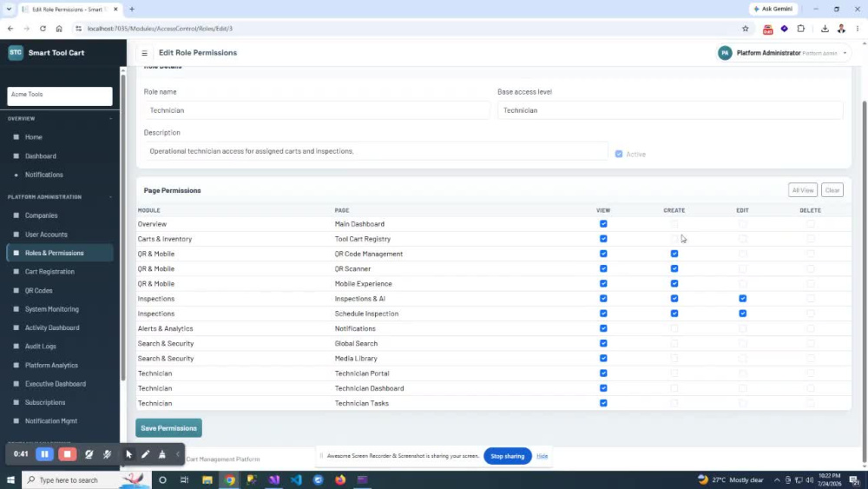Toggle the Active role checkbox
The image size is (868, 489).
(618, 154)
